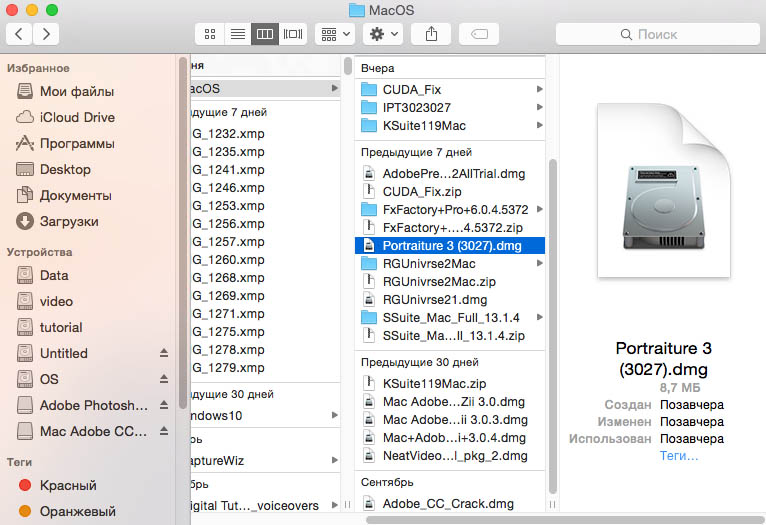Click the SSuite_Mac_Full_13.1.4 folder icon

[369, 318]
